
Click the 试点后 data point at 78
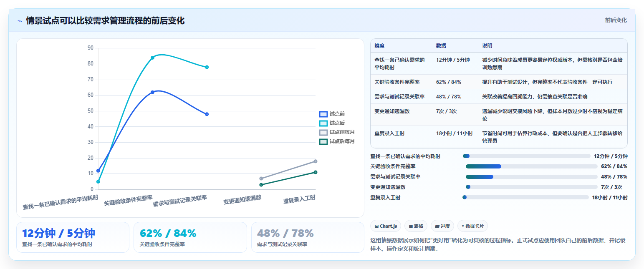point(207,67)
